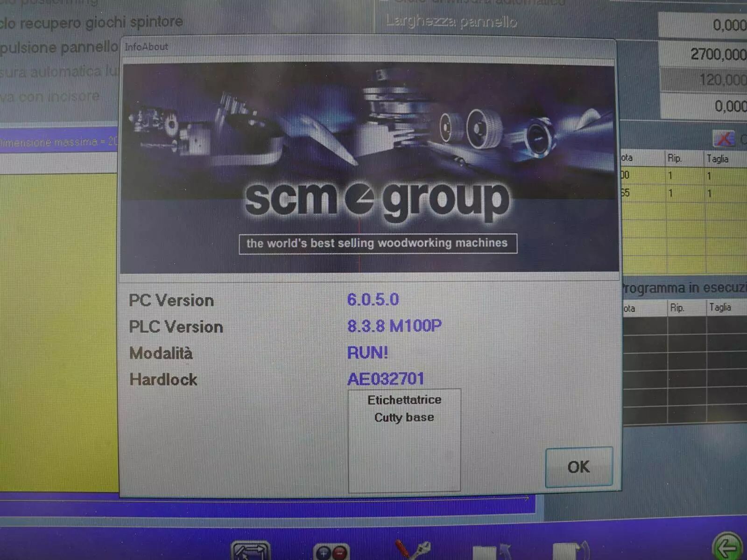This screenshot has height=560, width=747.
Task: Click the Taglia column header in the upper table
Action: coord(725,159)
